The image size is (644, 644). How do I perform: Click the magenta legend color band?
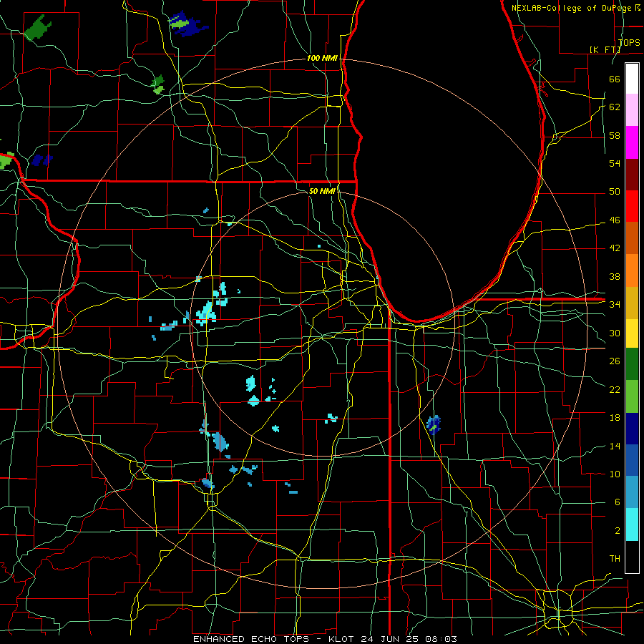pos(632,142)
